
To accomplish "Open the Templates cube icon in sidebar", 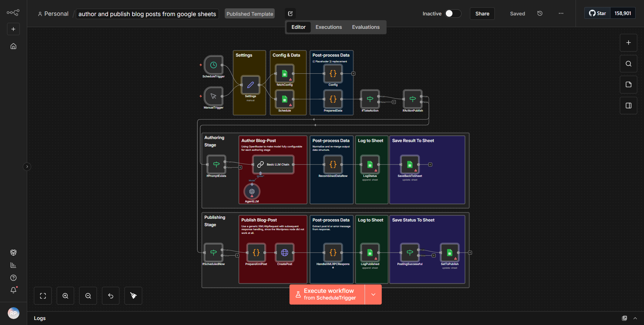I will [13, 253].
